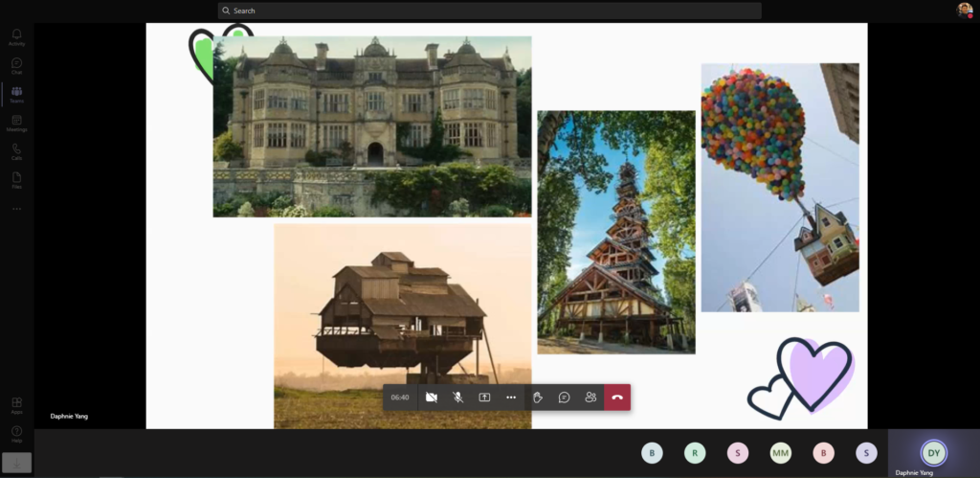This screenshot has height=478, width=980.
Task: Click the floating barn house photo
Action: point(403,326)
